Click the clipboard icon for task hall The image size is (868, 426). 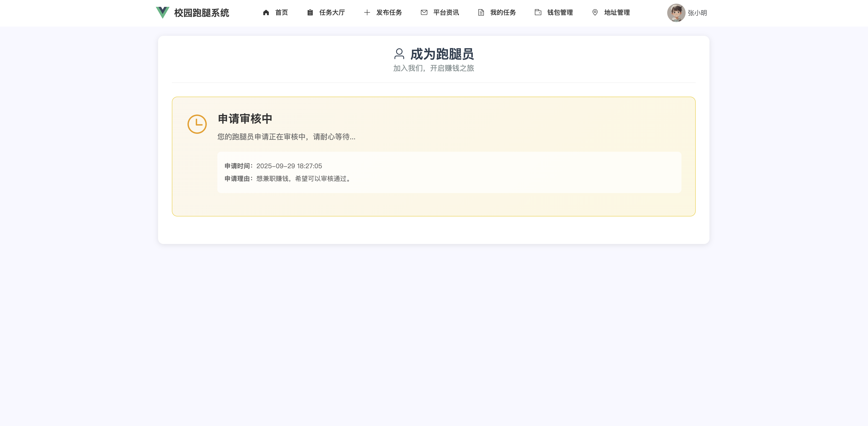click(310, 12)
